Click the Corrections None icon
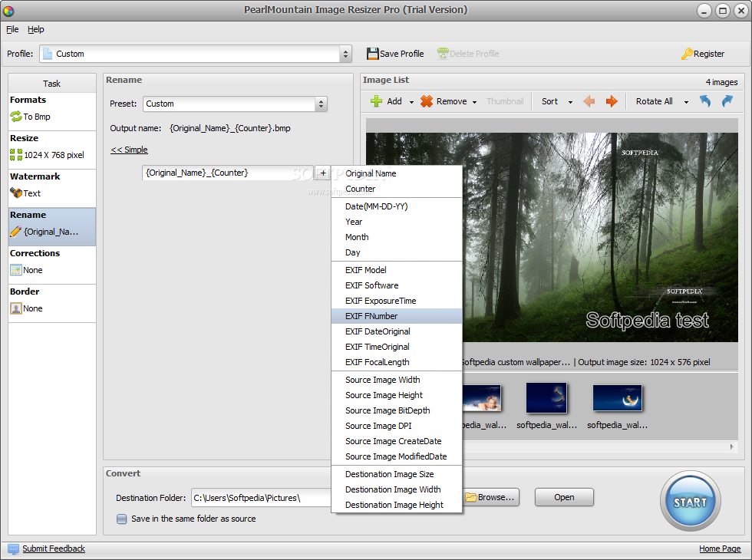This screenshot has height=560, width=752. (x=16, y=270)
